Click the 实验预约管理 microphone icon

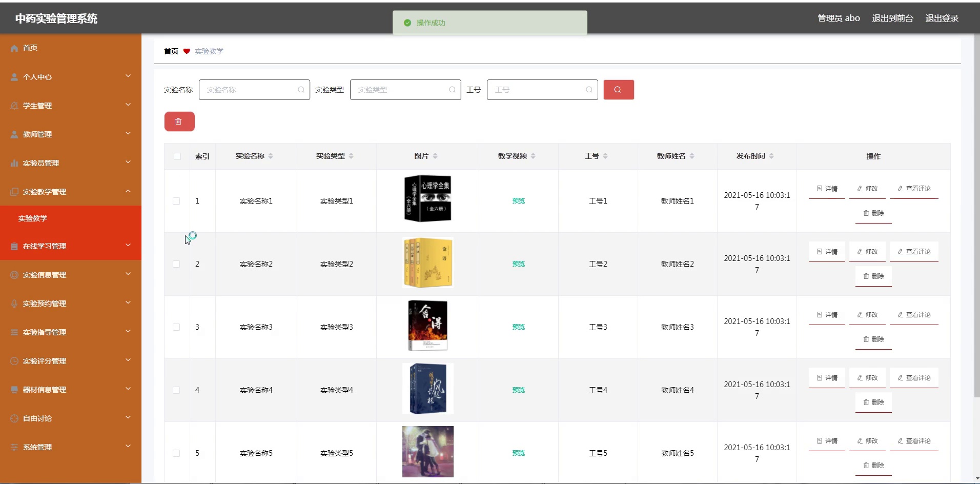point(14,304)
